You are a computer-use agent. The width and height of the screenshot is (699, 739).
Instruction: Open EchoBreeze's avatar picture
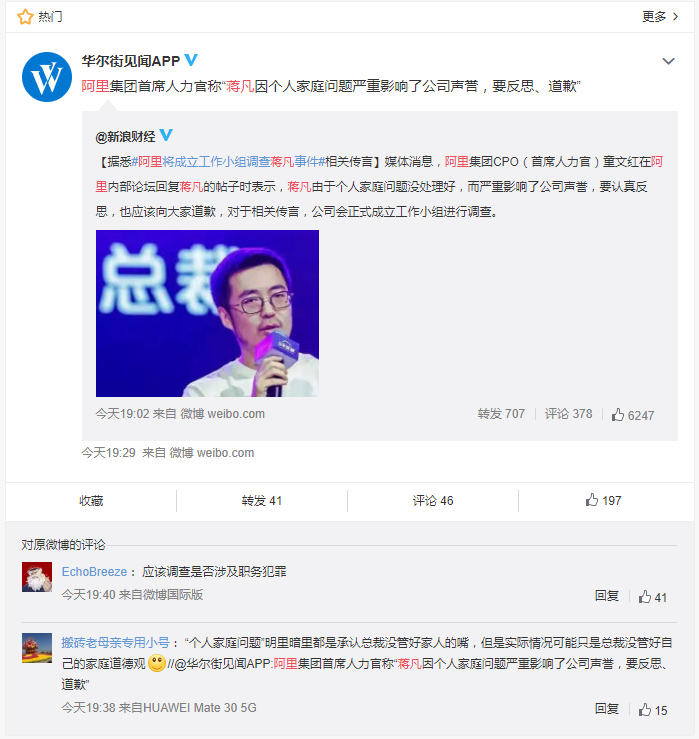click(37, 576)
